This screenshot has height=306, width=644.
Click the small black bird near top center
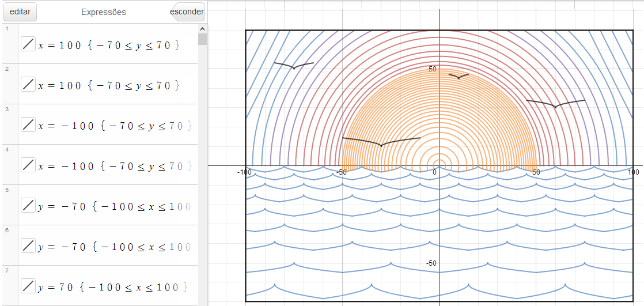click(459, 76)
